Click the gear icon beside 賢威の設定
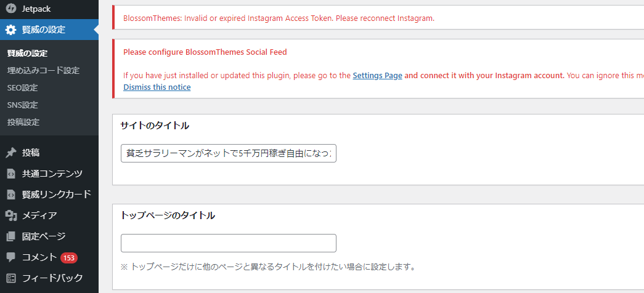Viewport: 644px width, 293px height. [11, 30]
